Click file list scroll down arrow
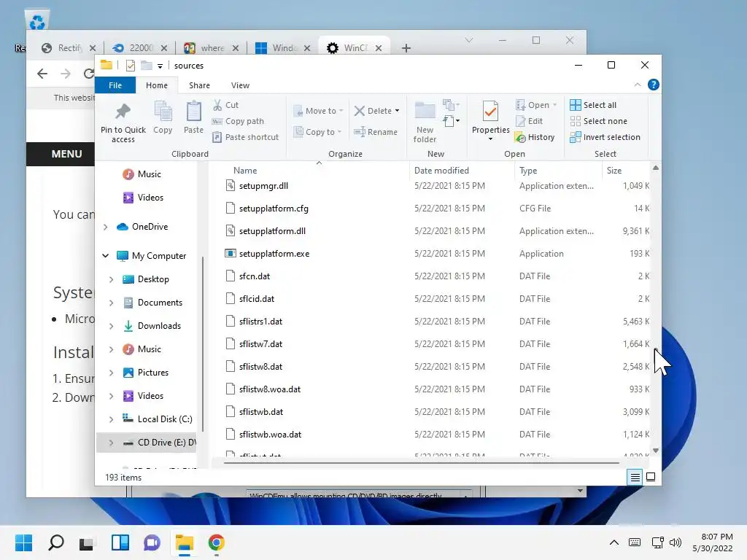 tap(656, 451)
